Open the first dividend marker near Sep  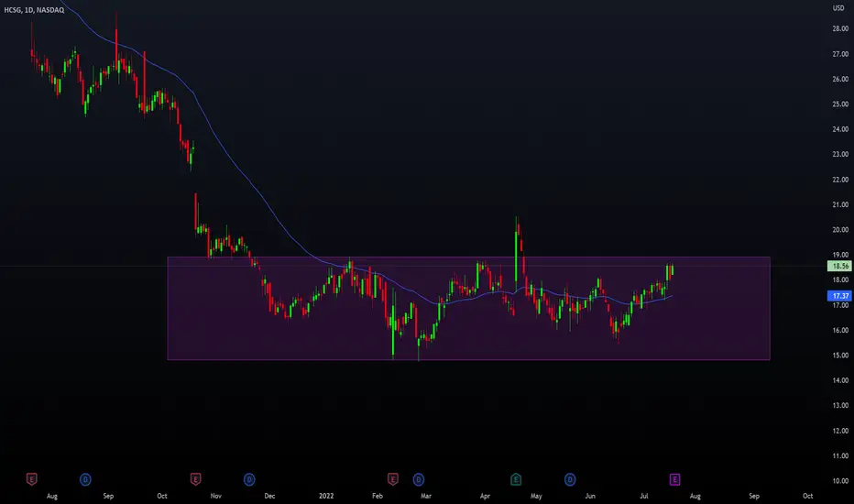(85, 479)
